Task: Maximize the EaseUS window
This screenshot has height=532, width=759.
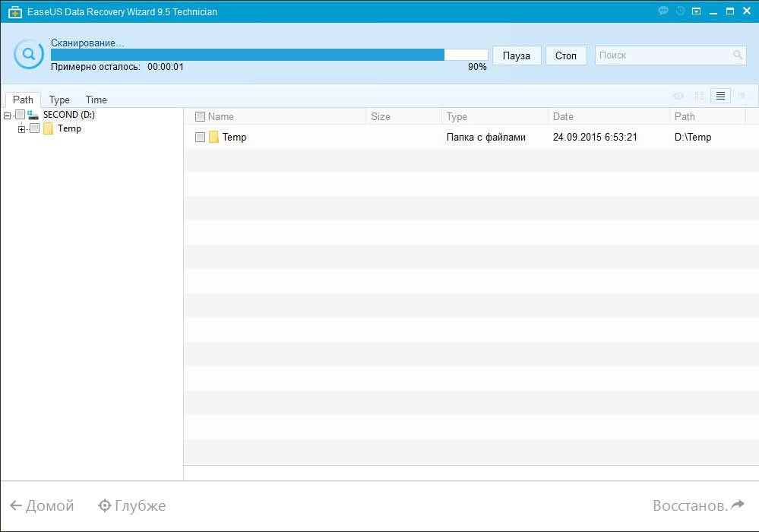Action: [730, 11]
